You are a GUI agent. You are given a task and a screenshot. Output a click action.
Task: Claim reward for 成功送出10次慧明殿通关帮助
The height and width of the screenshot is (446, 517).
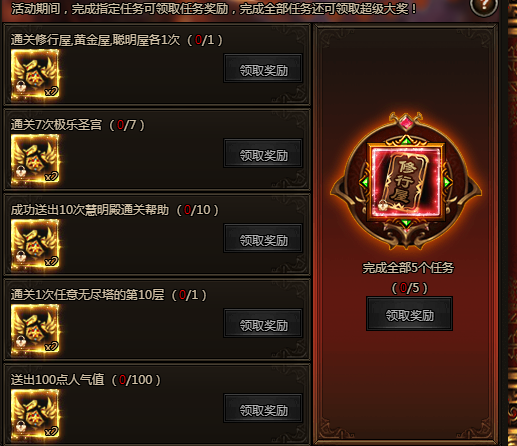pos(263,238)
